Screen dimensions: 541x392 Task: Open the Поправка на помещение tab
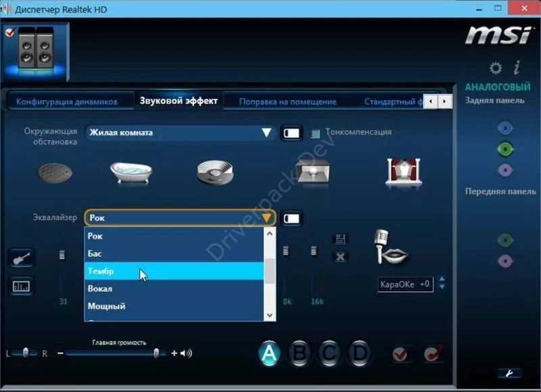tap(288, 101)
